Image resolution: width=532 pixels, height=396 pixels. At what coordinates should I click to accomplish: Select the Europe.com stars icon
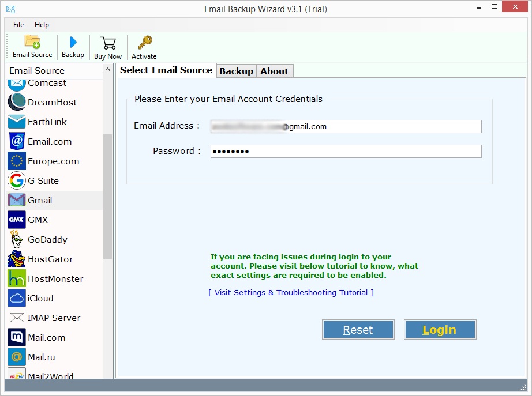coord(17,161)
